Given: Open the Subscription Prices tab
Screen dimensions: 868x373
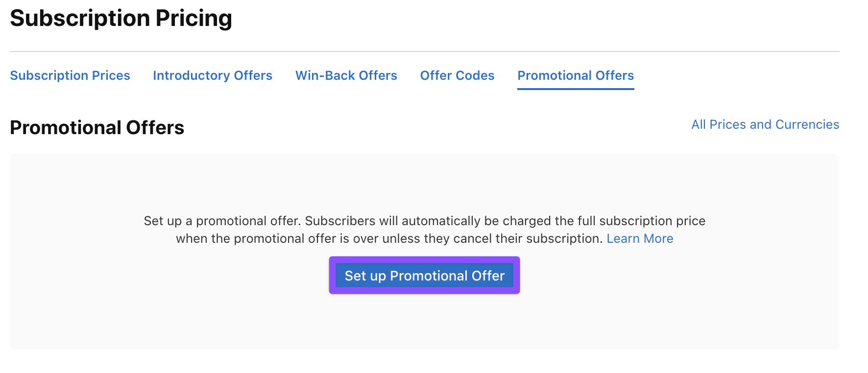Looking at the screenshot, I should click(x=70, y=75).
